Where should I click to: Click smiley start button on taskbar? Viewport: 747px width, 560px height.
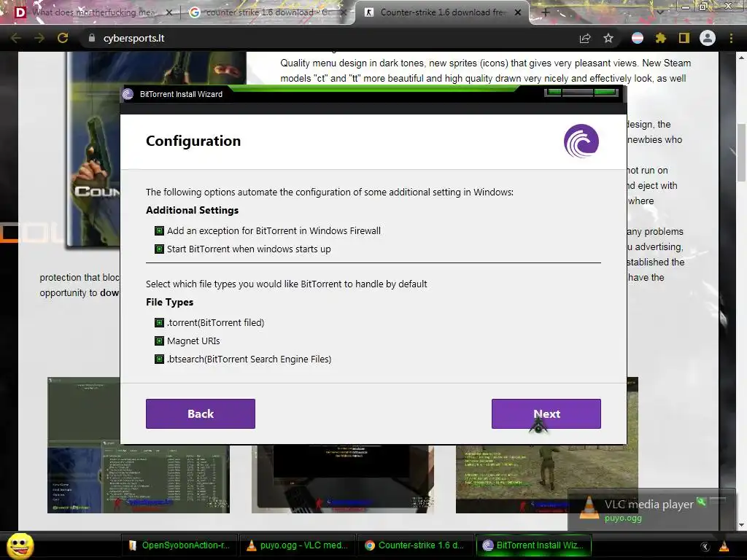coord(20,545)
